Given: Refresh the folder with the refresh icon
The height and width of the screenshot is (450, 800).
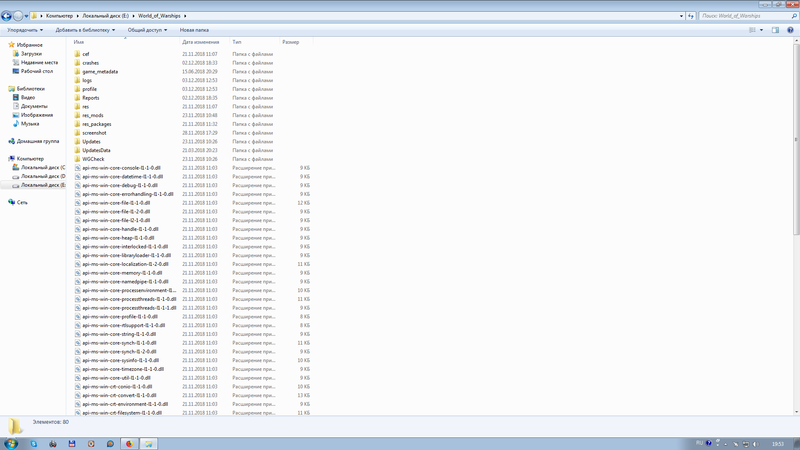Looking at the screenshot, I should coord(691,16).
